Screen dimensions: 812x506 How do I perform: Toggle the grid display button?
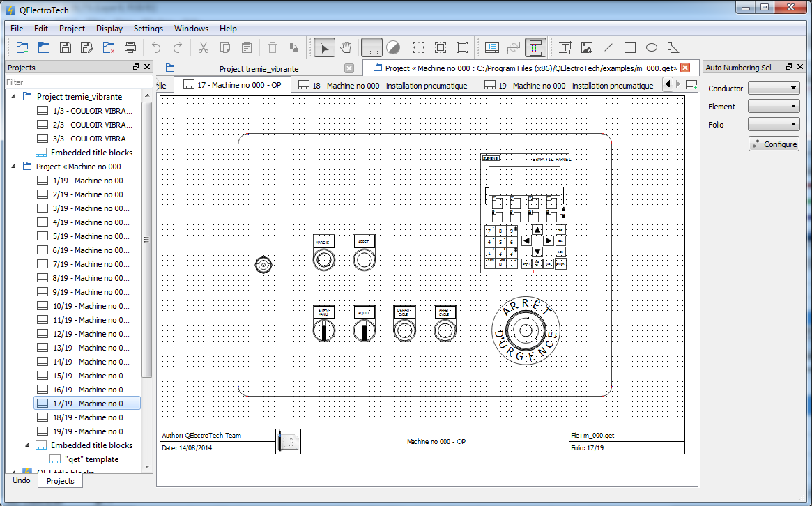[371, 47]
